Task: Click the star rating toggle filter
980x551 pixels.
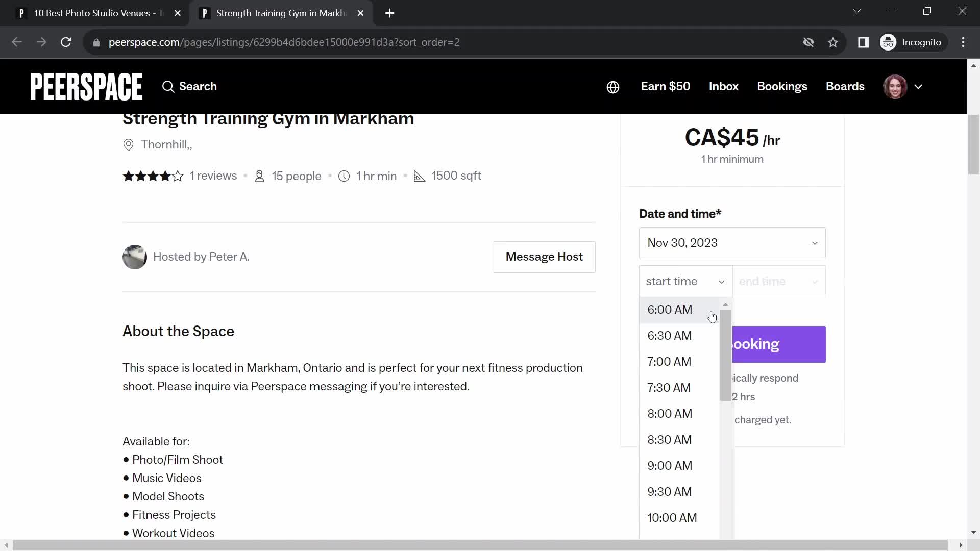Action: pos(154,176)
